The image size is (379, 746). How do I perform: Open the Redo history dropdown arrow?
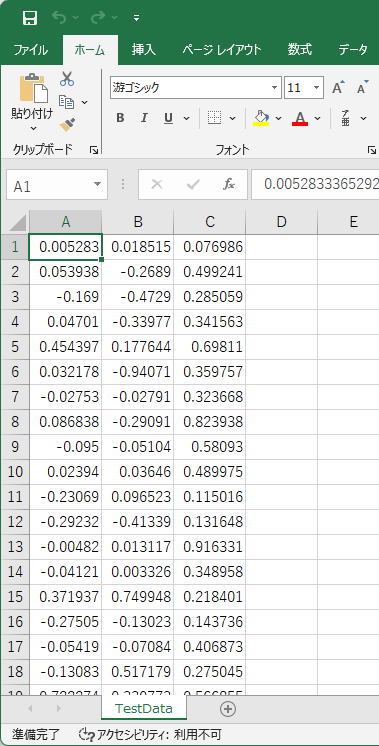tap(114, 18)
